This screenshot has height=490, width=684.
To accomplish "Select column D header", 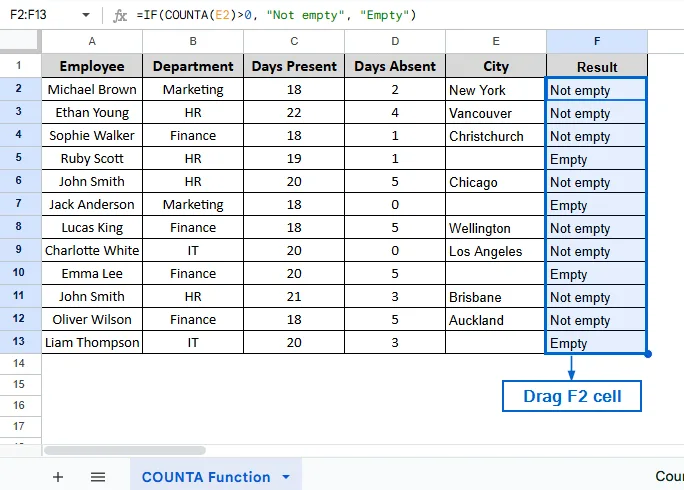I will point(395,41).
